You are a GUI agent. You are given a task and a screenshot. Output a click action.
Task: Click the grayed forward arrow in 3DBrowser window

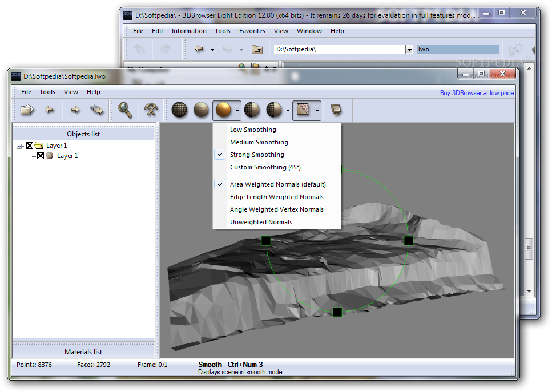point(228,49)
